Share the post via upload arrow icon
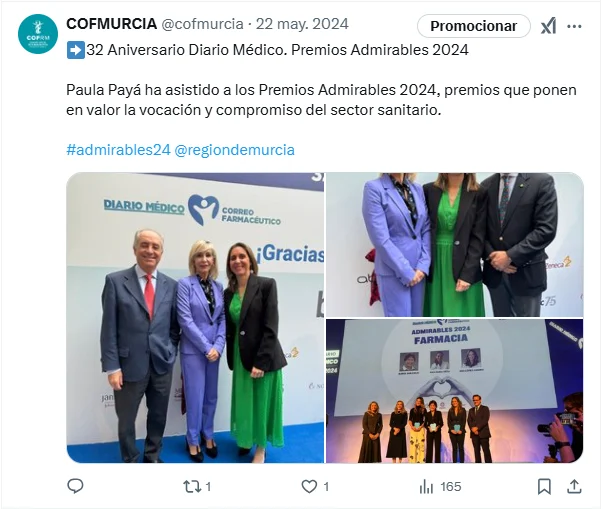 coord(574,487)
